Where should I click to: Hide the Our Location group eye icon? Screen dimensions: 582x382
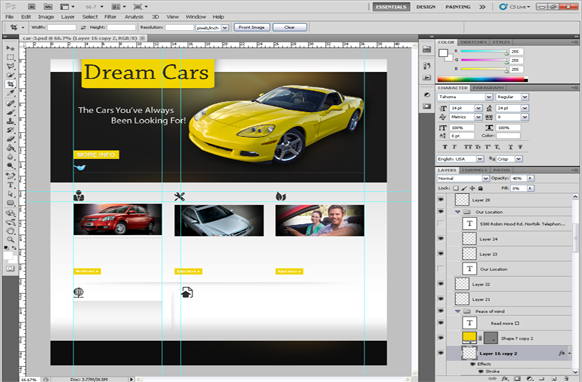[x=441, y=212]
